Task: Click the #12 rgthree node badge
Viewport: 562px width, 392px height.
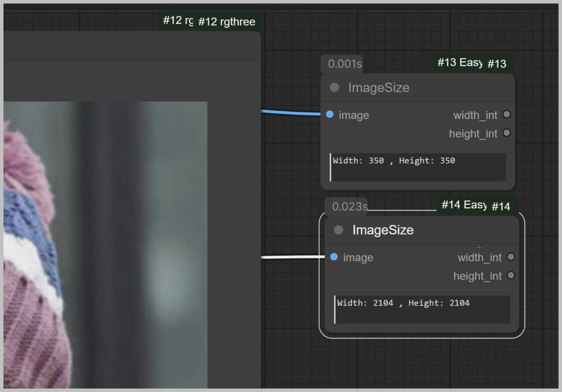Action: coord(226,22)
